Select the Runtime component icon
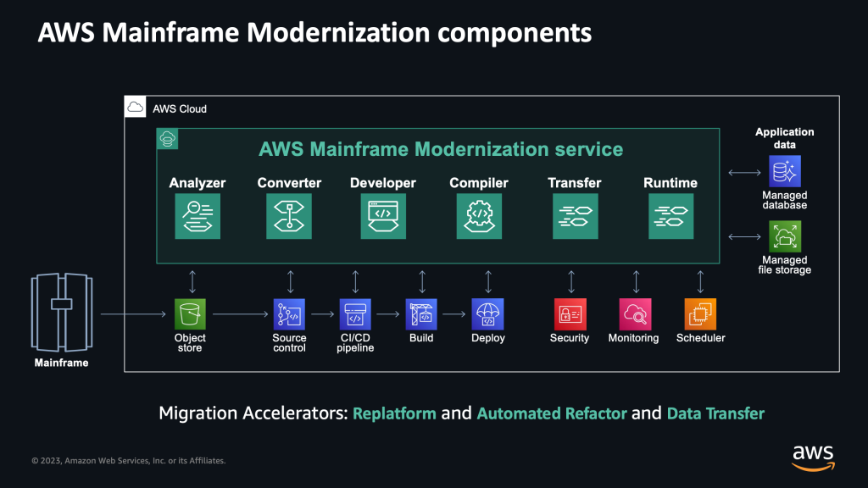Image resolution: width=868 pixels, height=488 pixels. [x=670, y=216]
